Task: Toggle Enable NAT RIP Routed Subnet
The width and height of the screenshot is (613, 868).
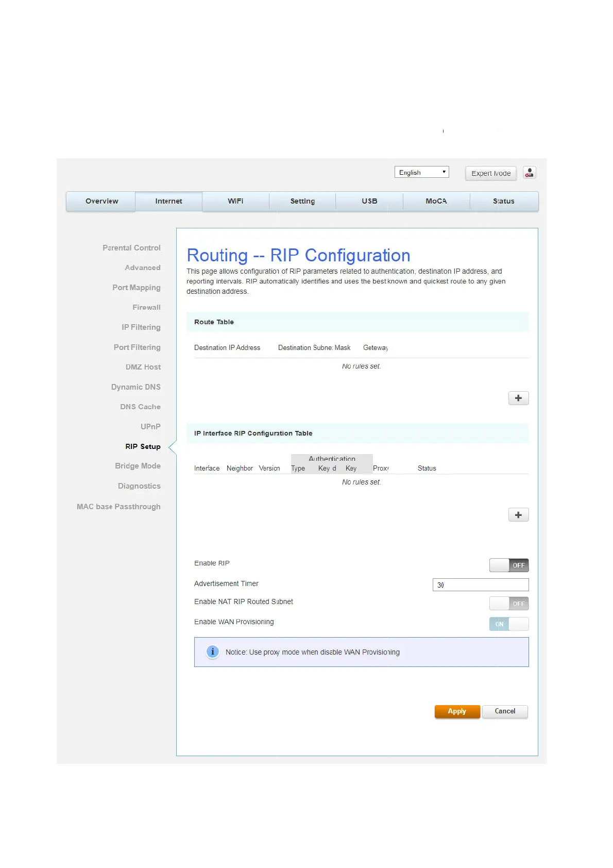Action: click(508, 604)
